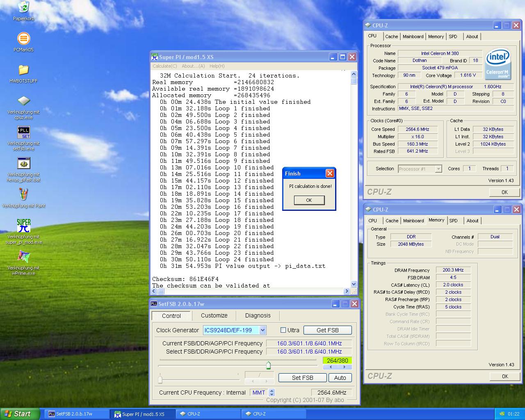Click the 264/380 green value field
The width and height of the screenshot is (525, 420).
pyautogui.click(x=337, y=361)
